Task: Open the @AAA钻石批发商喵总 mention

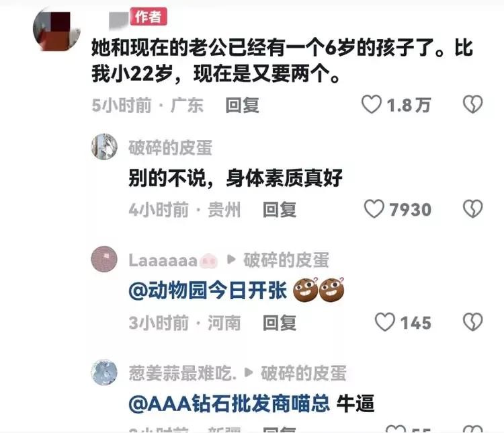Action: pos(229,403)
